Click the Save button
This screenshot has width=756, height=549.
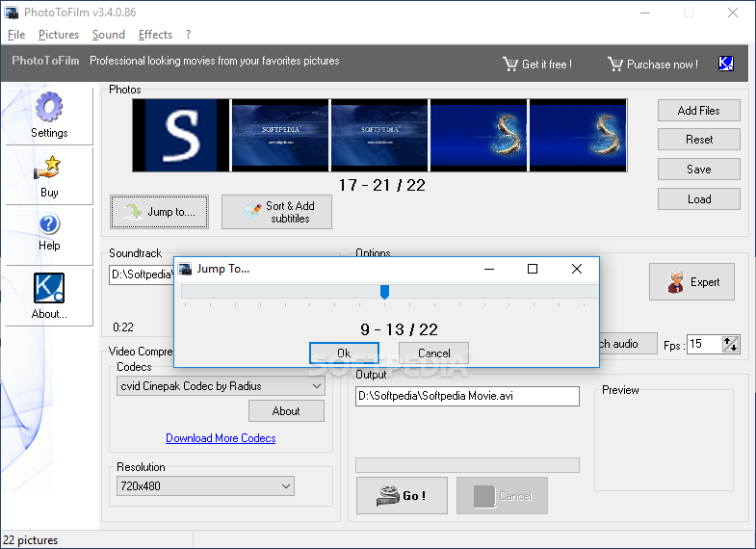coord(698,170)
